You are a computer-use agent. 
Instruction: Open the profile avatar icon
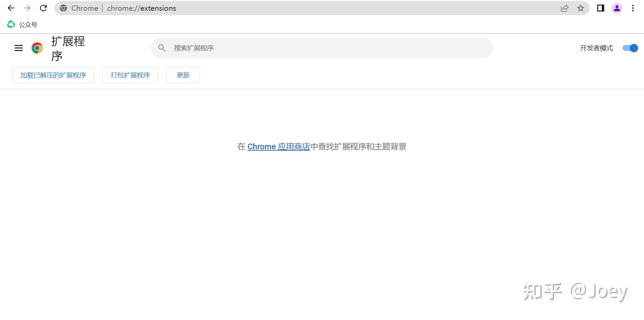click(x=617, y=8)
